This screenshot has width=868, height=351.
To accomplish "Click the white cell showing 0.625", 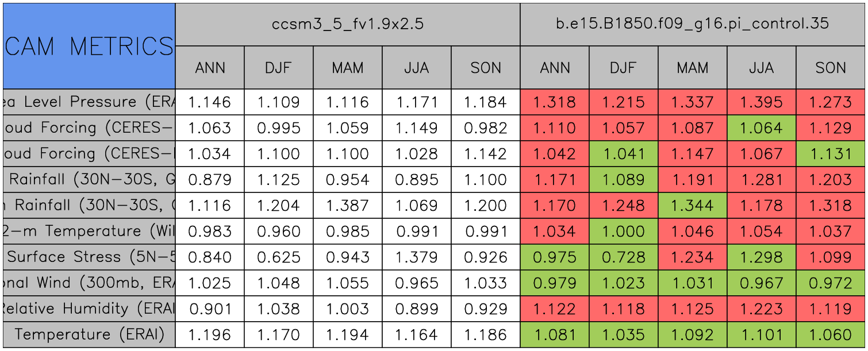I will (x=278, y=257).
